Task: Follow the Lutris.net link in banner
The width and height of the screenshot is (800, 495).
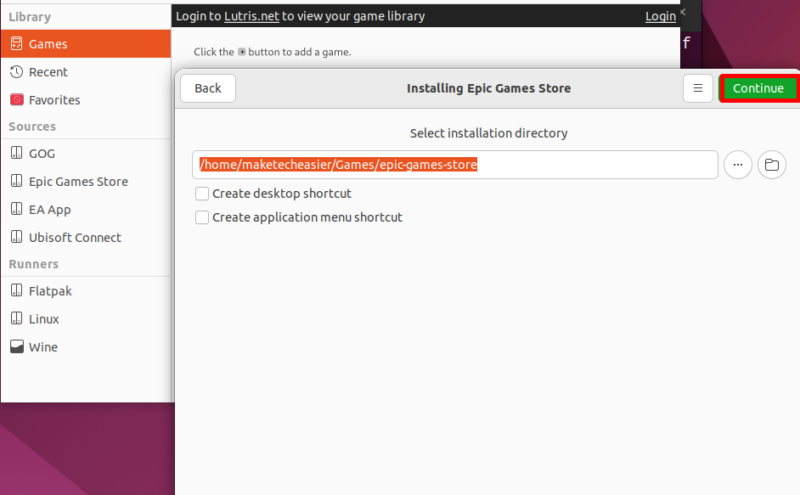Action: click(x=252, y=16)
